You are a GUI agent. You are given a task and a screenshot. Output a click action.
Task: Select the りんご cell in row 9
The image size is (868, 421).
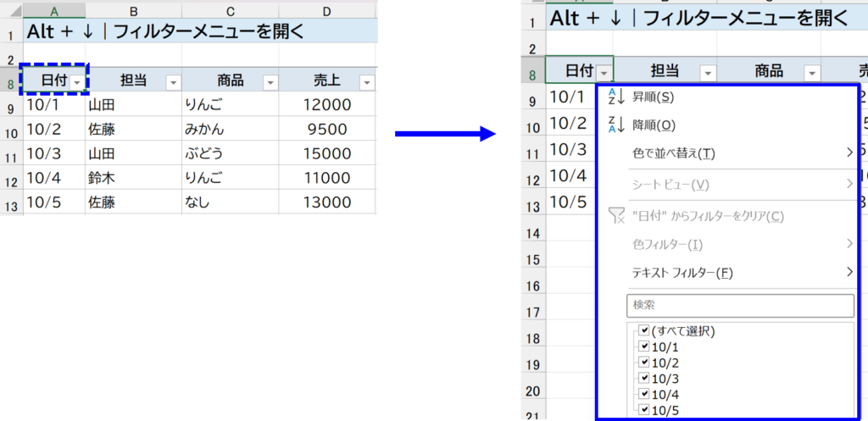click(231, 104)
